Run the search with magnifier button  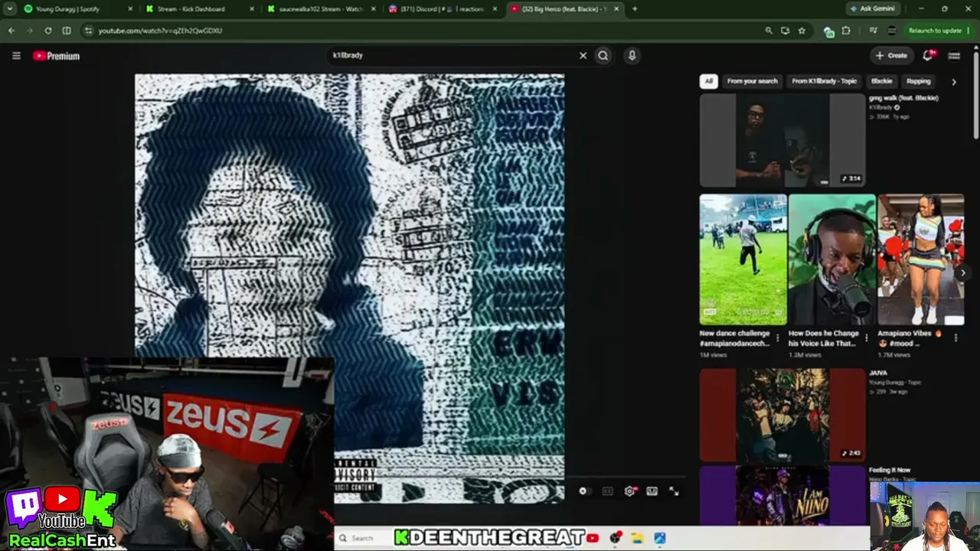click(603, 56)
